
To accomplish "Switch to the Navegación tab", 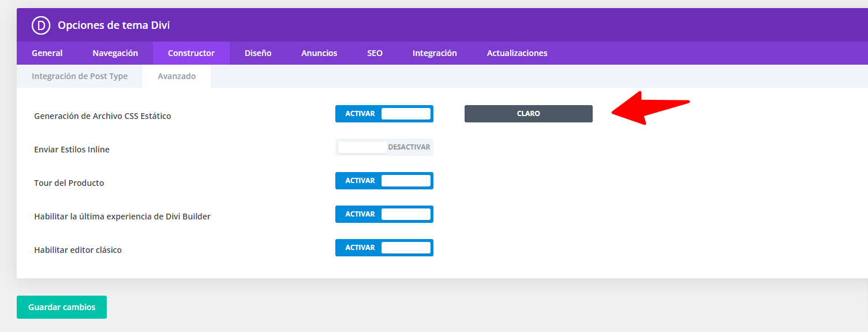I will (115, 53).
